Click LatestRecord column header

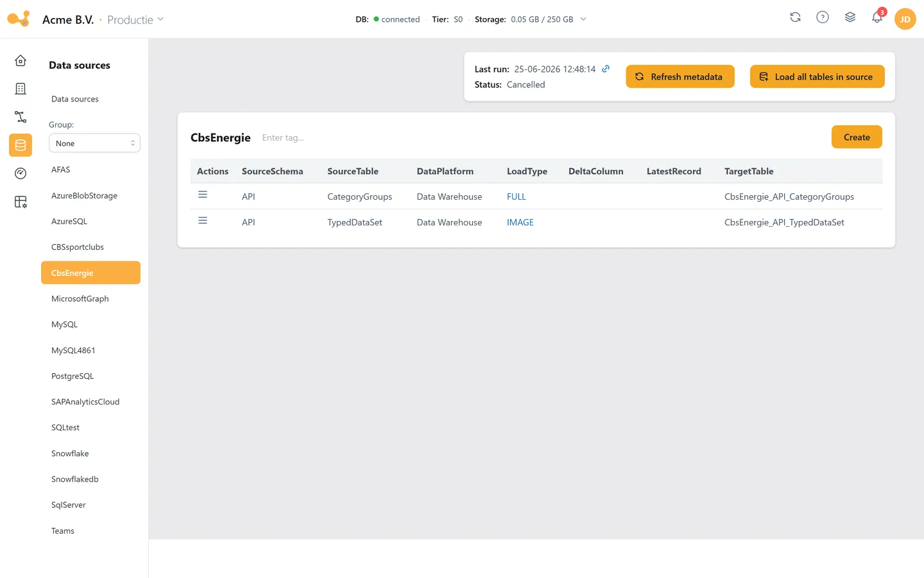(x=674, y=171)
